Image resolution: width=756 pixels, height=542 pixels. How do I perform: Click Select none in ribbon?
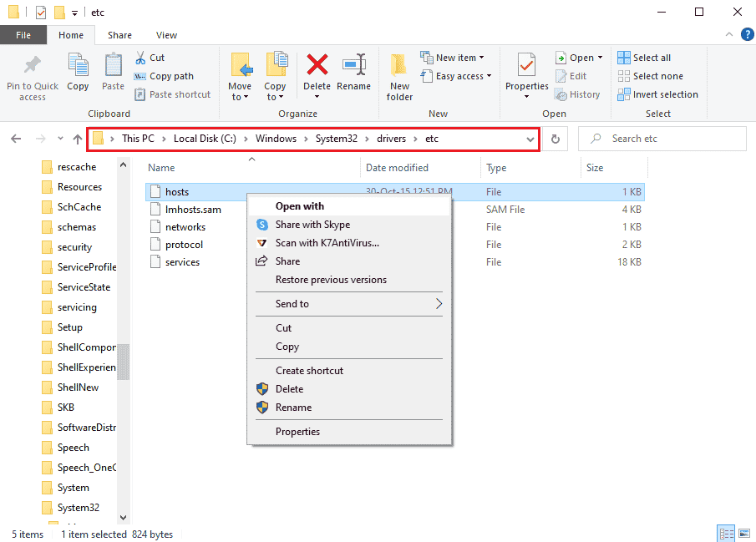(x=651, y=76)
